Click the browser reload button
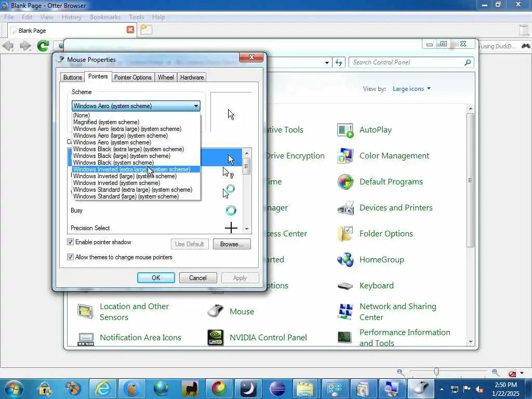Image resolution: width=532 pixels, height=399 pixels. [x=43, y=46]
